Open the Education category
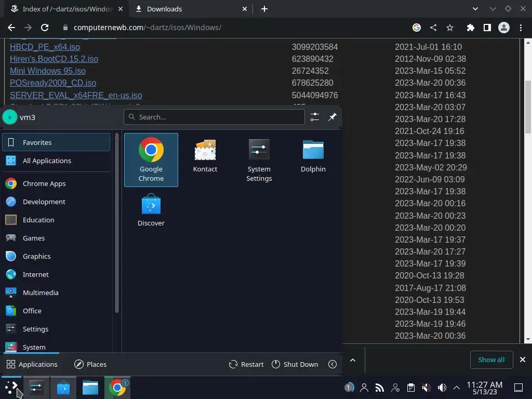The height and width of the screenshot is (399, 532). coord(56,220)
